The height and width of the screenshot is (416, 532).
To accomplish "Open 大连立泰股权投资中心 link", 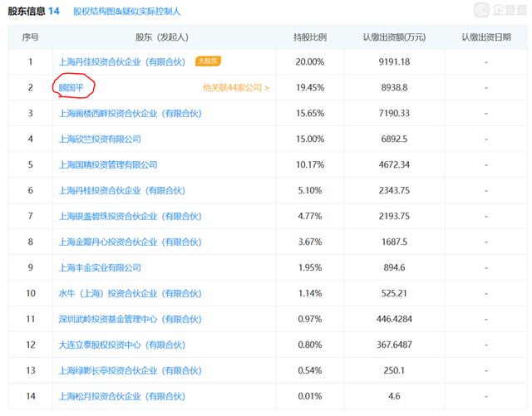I will 122,345.
